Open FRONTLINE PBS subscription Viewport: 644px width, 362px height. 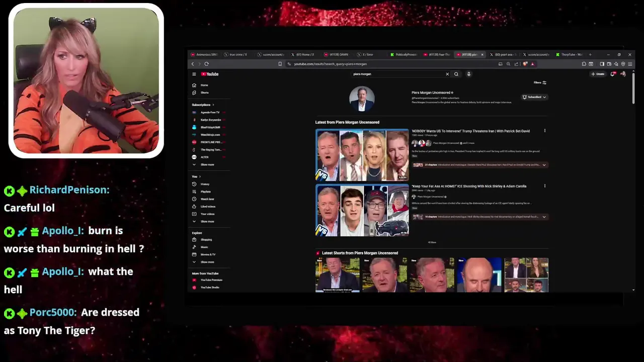click(210, 142)
